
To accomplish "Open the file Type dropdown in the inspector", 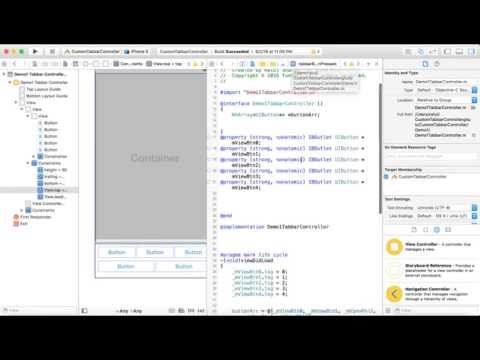I will click(x=446, y=90).
